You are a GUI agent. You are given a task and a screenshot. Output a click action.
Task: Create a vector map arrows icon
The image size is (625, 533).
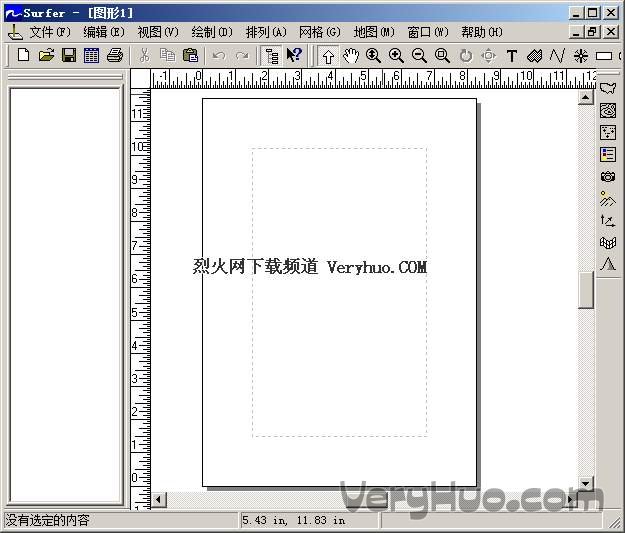coord(608,220)
